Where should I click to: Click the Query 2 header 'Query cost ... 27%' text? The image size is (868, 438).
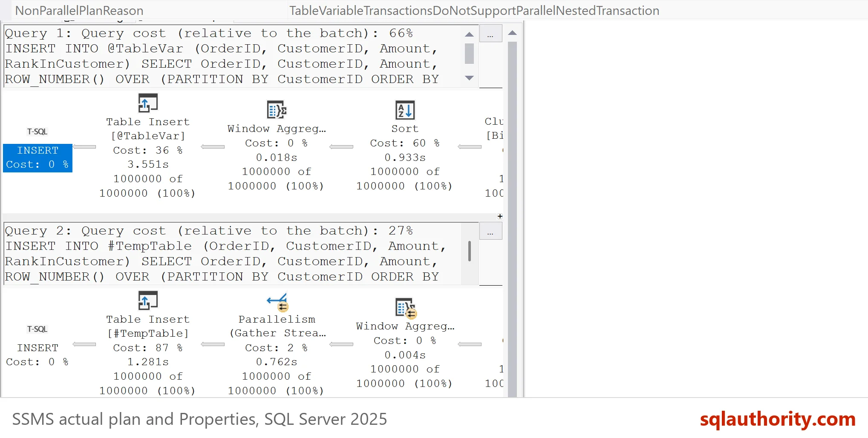point(209,231)
